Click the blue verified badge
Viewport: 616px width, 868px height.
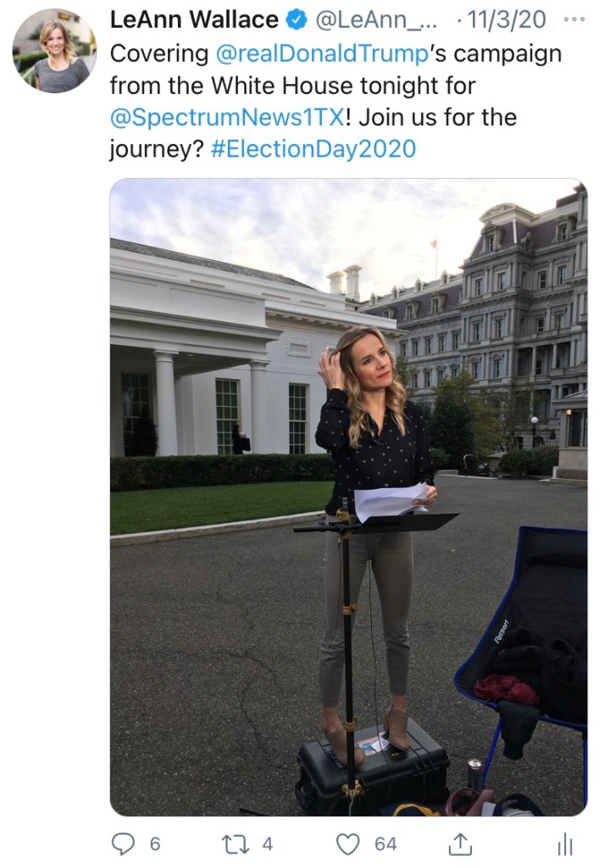[x=297, y=19]
